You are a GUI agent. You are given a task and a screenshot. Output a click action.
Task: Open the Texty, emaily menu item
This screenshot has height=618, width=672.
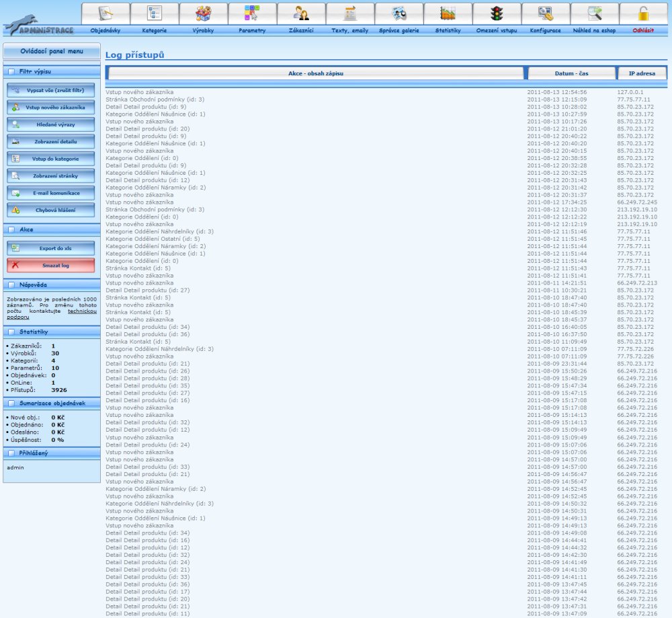pos(349,31)
